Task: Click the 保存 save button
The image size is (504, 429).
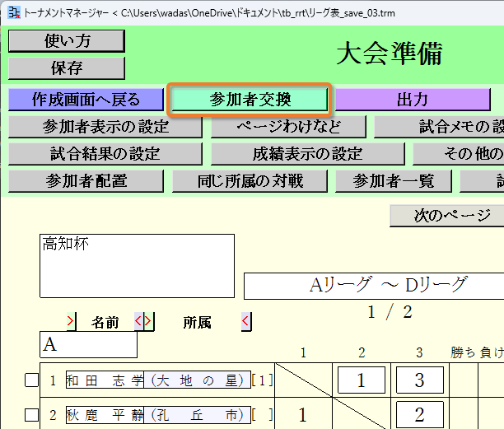Action: (x=67, y=68)
